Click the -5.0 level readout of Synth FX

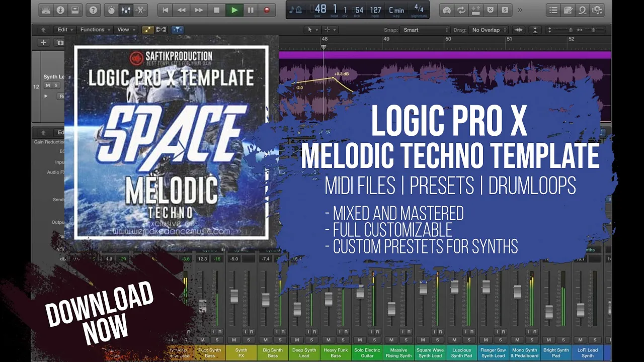click(x=234, y=259)
